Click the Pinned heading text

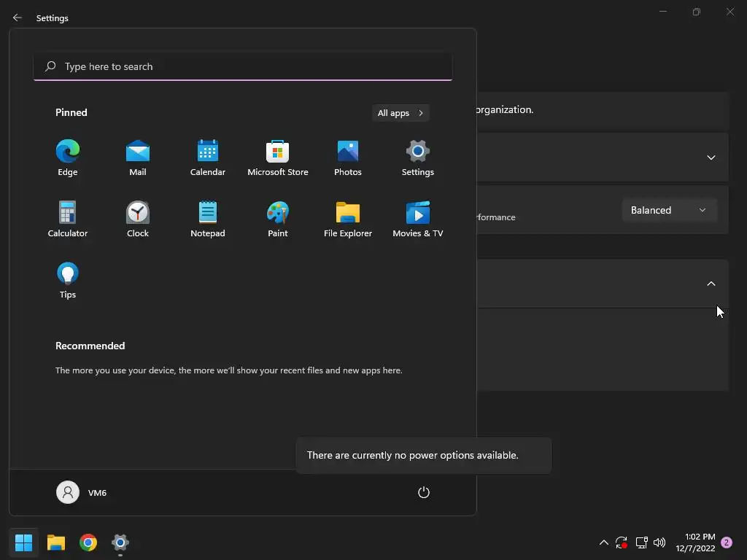click(x=71, y=112)
